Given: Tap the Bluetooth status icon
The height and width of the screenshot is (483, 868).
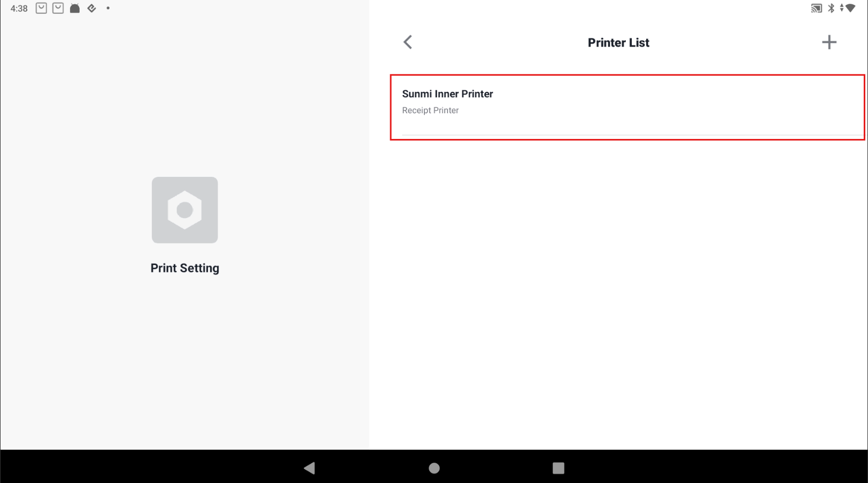Looking at the screenshot, I should click(831, 8).
